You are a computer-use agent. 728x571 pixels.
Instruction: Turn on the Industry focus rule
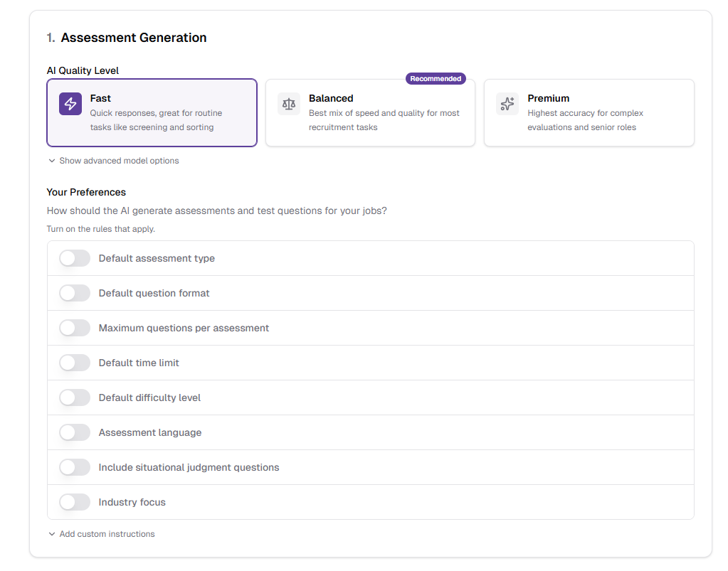point(74,501)
